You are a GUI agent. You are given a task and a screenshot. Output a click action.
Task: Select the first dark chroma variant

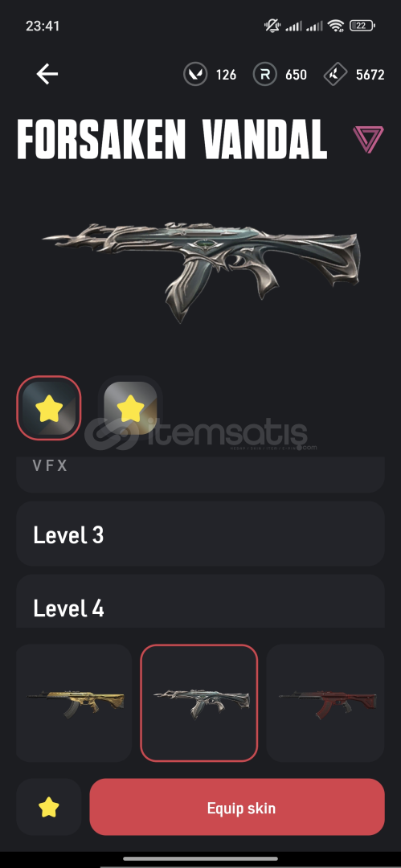click(x=49, y=408)
